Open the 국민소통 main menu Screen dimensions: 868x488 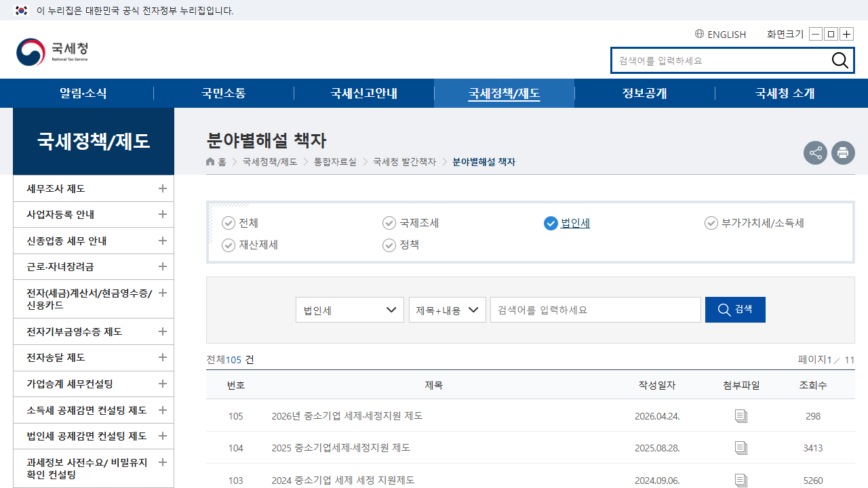click(224, 94)
